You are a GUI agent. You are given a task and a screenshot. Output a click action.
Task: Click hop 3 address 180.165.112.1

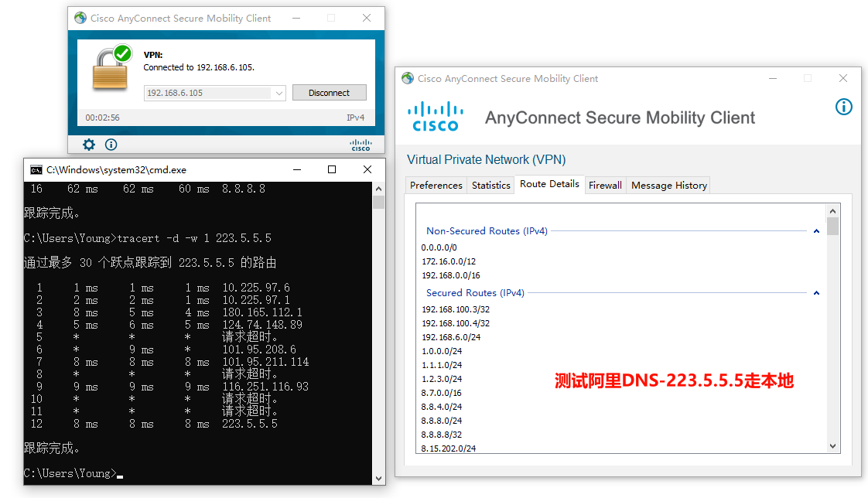coord(262,312)
